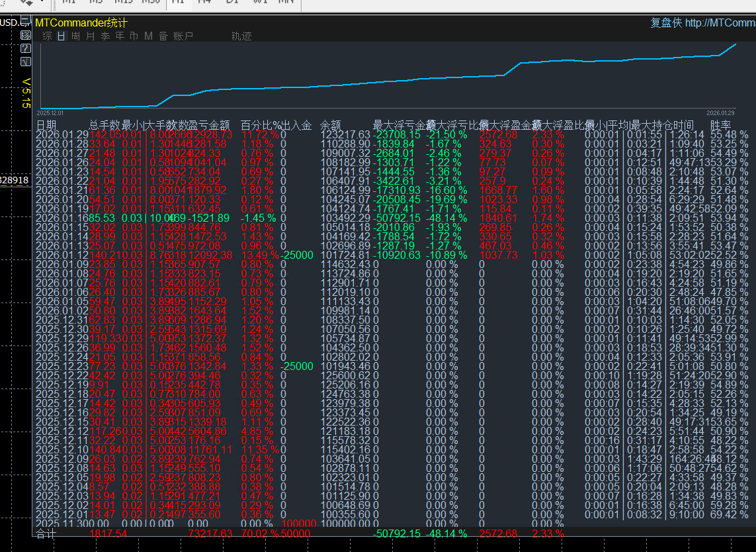756x552 pixels.
Task: Click profit value 5604.86
Action: coord(207,432)
